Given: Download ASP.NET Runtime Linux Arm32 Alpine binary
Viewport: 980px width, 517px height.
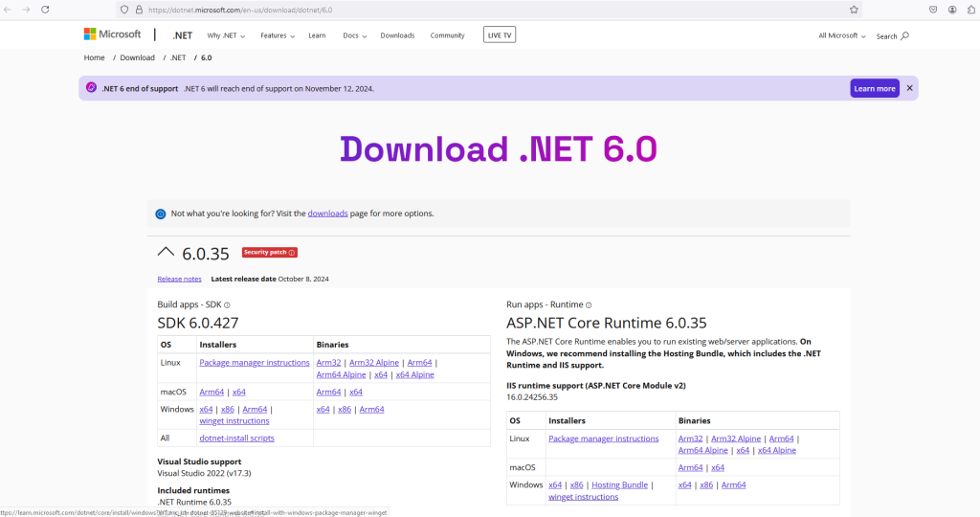Looking at the screenshot, I should click(736, 438).
